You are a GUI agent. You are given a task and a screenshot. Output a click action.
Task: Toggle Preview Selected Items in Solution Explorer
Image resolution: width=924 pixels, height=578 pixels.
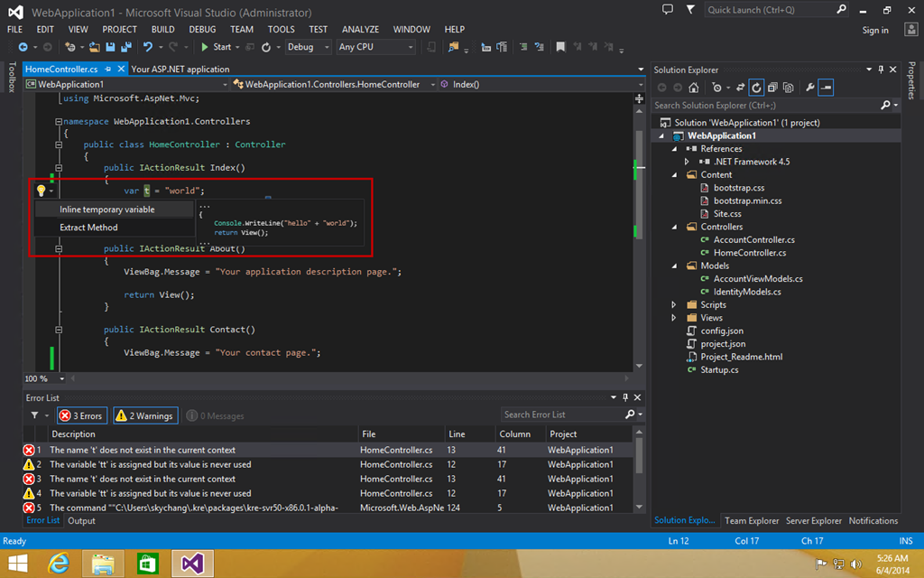pyautogui.click(x=826, y=88)
